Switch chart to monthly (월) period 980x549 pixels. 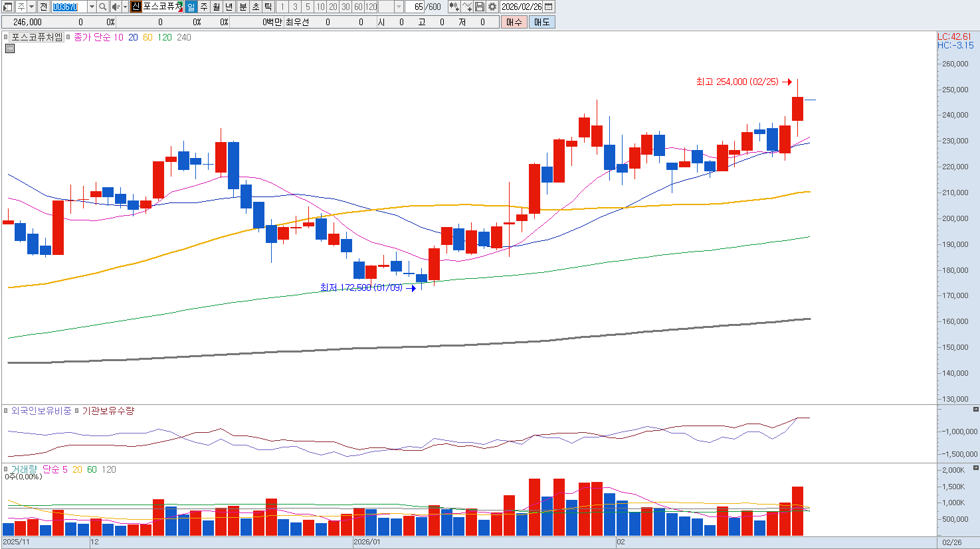217,7
